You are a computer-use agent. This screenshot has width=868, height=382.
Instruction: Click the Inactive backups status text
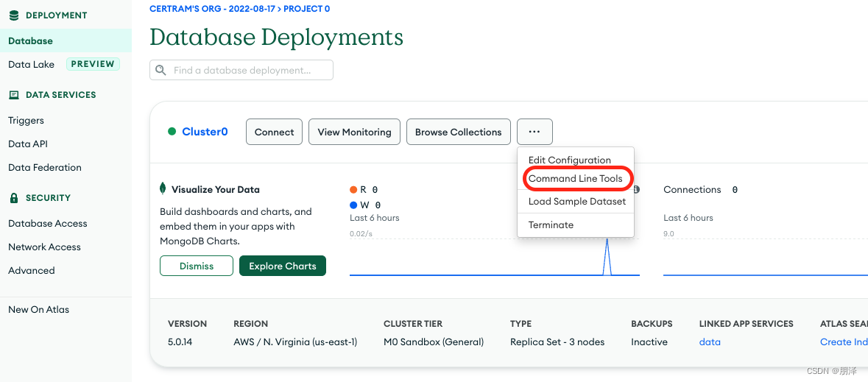(649, 342)
